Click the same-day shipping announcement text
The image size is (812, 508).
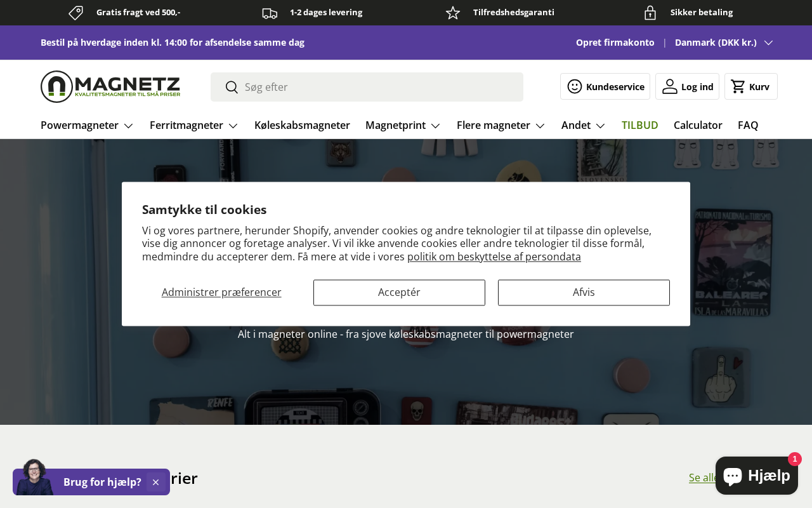(x=173, y=43)
